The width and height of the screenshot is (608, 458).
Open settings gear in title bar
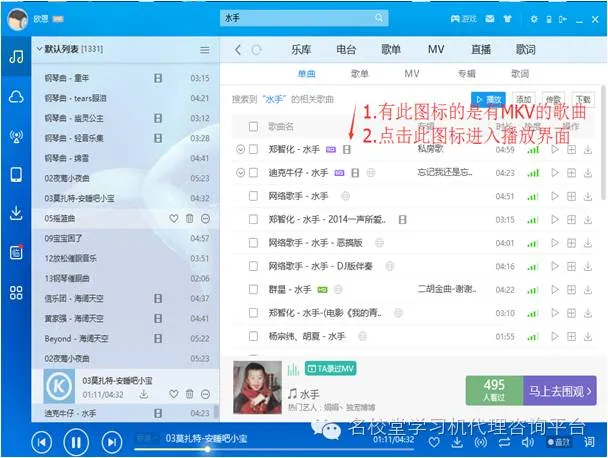click(x=534, y=19)
